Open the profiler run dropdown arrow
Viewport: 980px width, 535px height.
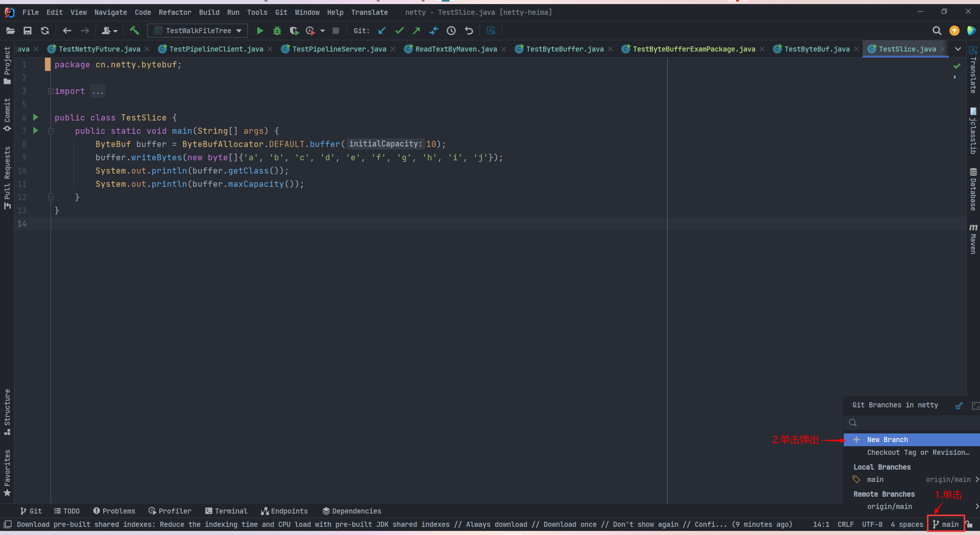coord(323,31)
